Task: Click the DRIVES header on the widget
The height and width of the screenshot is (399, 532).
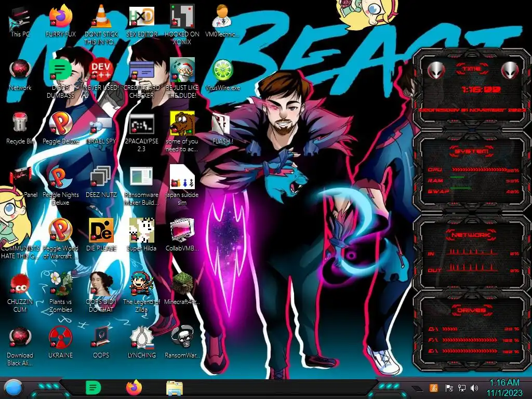Action: click(471, 310)
